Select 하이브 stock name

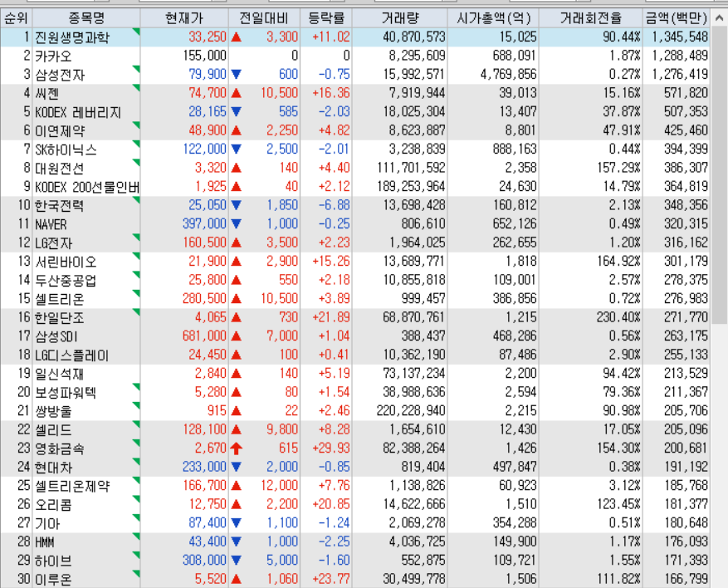(54, 561)
